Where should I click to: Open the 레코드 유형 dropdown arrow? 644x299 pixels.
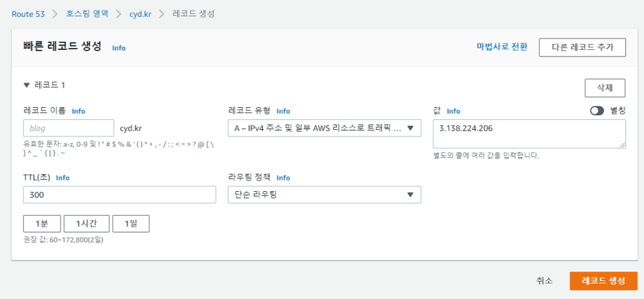(x=410, y=128)
